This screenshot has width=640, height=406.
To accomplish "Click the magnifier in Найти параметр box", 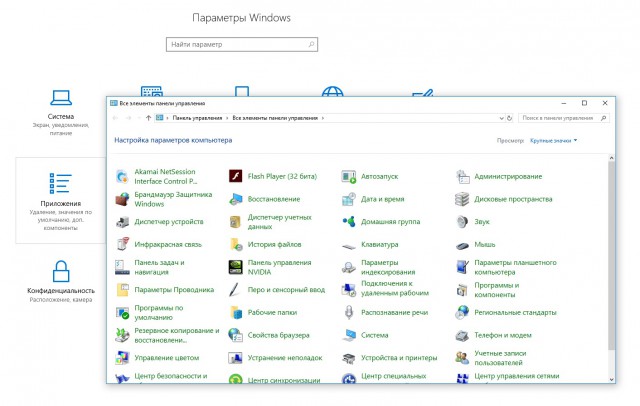I will click(x=311, y=44).
